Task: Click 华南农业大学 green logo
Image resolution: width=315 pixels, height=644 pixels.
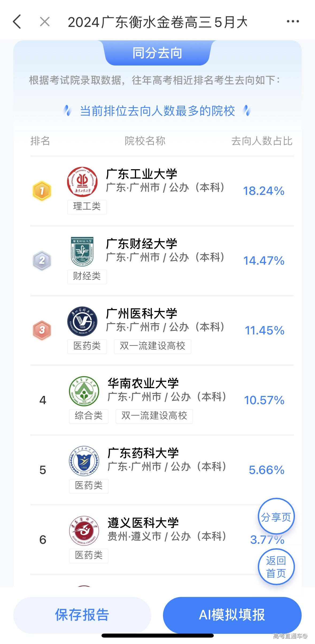Action: click(84, 391)
